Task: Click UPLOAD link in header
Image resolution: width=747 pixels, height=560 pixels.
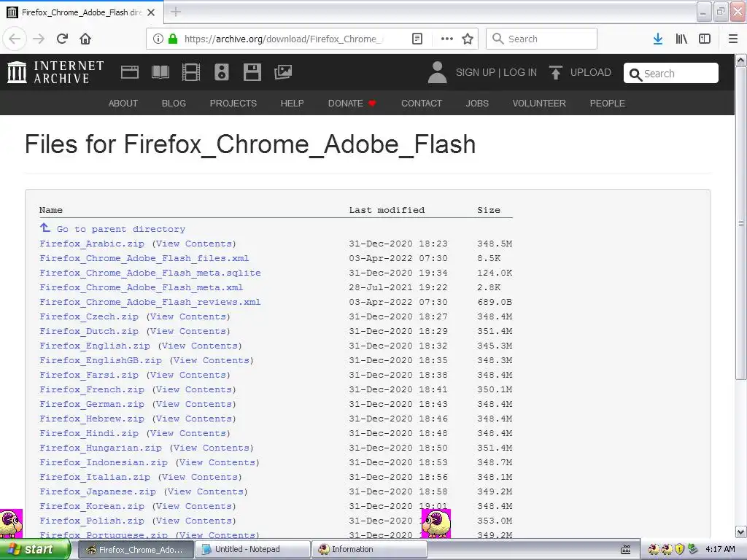Action: click(x=590, y=72)
